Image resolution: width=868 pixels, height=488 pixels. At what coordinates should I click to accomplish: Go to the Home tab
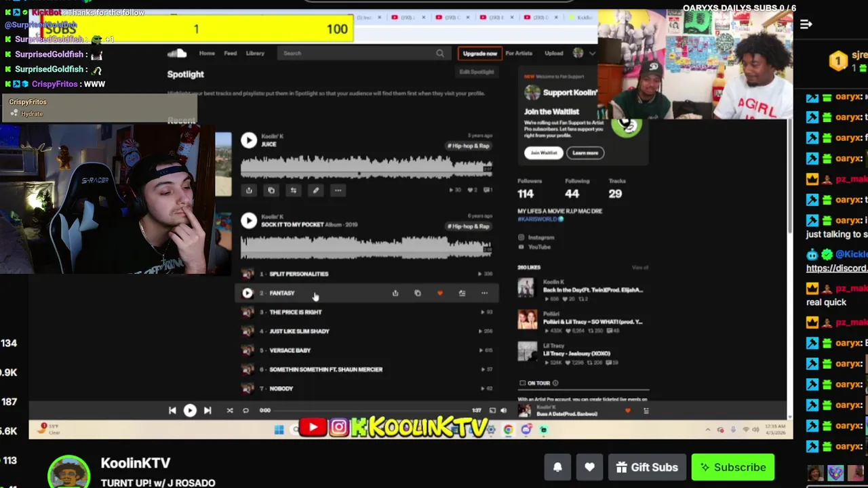pyautogui.click(x=207, y=53)
